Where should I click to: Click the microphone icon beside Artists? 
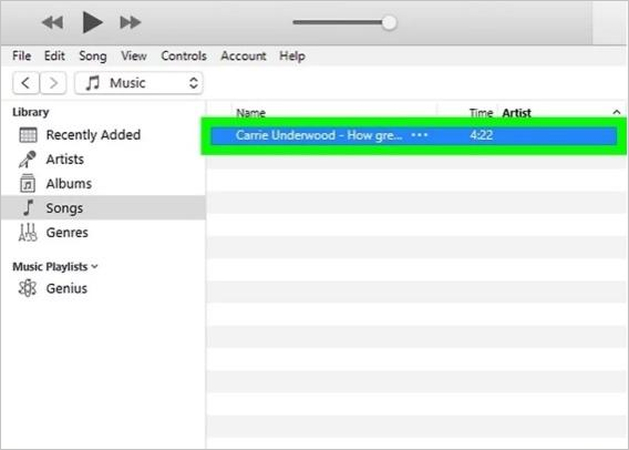[x=27, y=159]
